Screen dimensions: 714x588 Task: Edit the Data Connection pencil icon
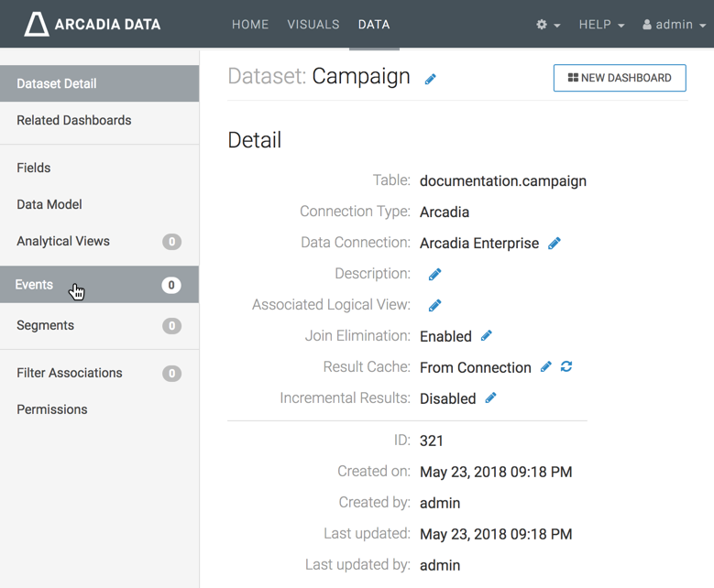click(x=554, y=244)
